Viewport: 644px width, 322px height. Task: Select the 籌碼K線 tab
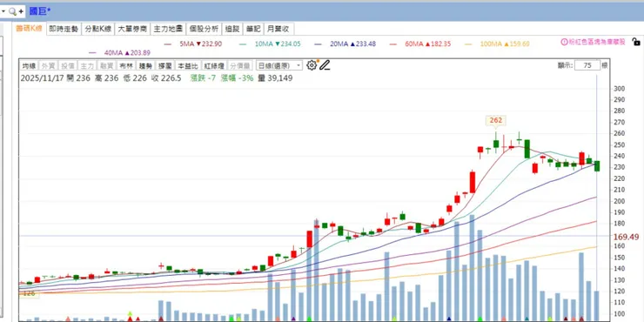tap(29, 29)
